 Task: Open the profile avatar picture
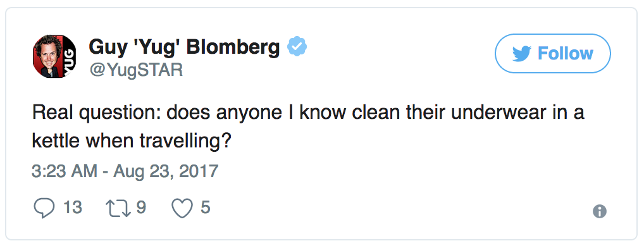click(54, 56)
